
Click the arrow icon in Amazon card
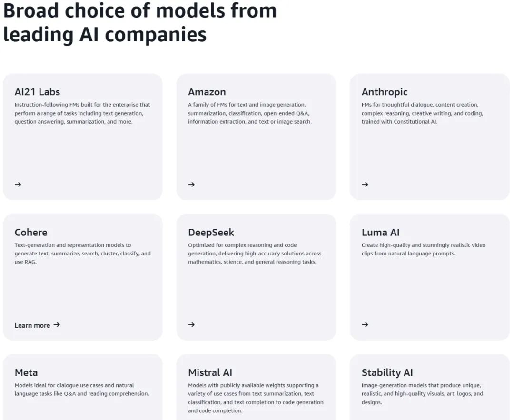coord(191,185)
